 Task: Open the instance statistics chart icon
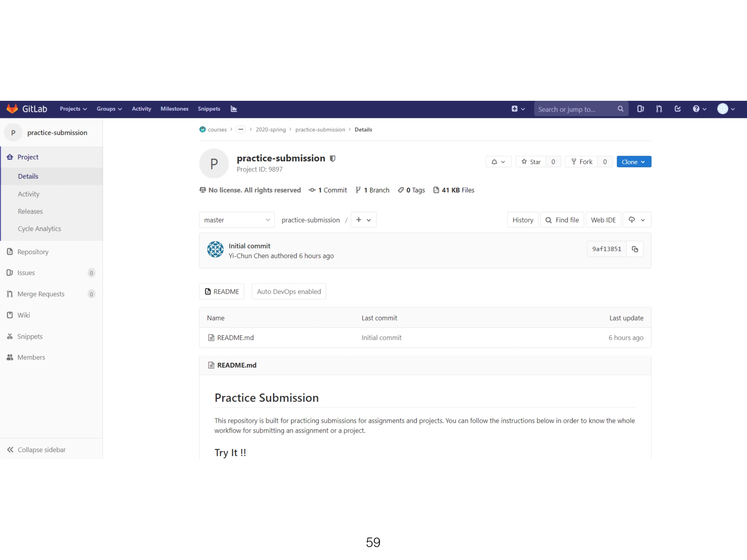point(234,109)
